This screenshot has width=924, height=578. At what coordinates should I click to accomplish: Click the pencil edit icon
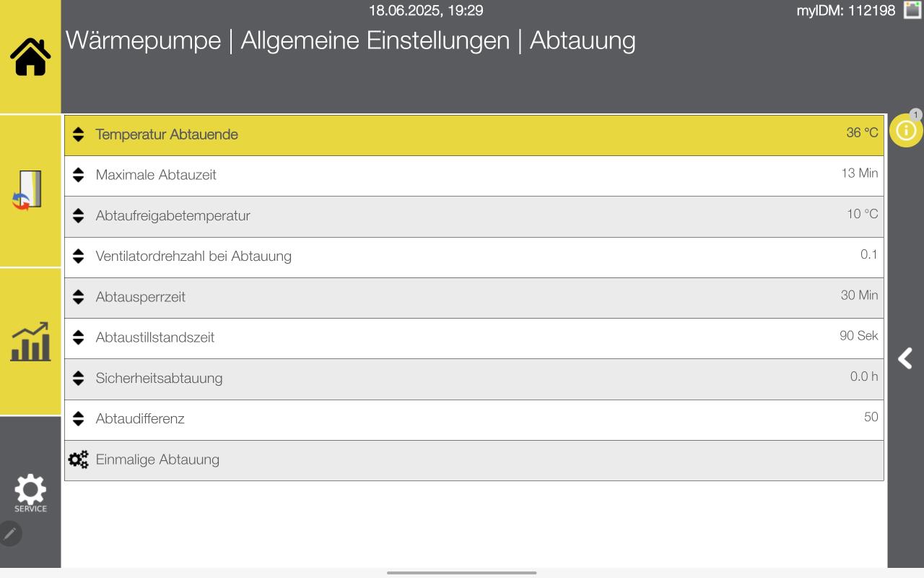[x=10, y=533]
